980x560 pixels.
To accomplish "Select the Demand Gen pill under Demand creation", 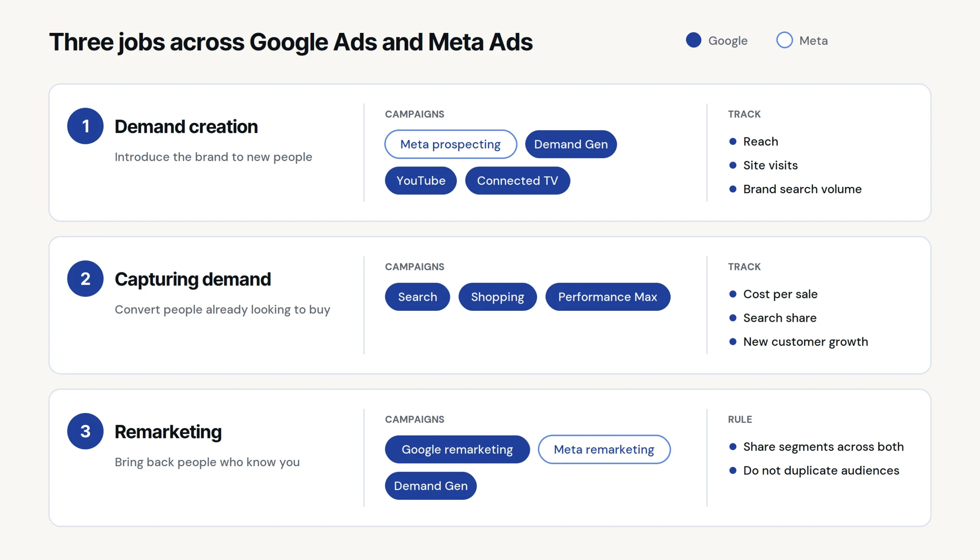I will (571, 144).
